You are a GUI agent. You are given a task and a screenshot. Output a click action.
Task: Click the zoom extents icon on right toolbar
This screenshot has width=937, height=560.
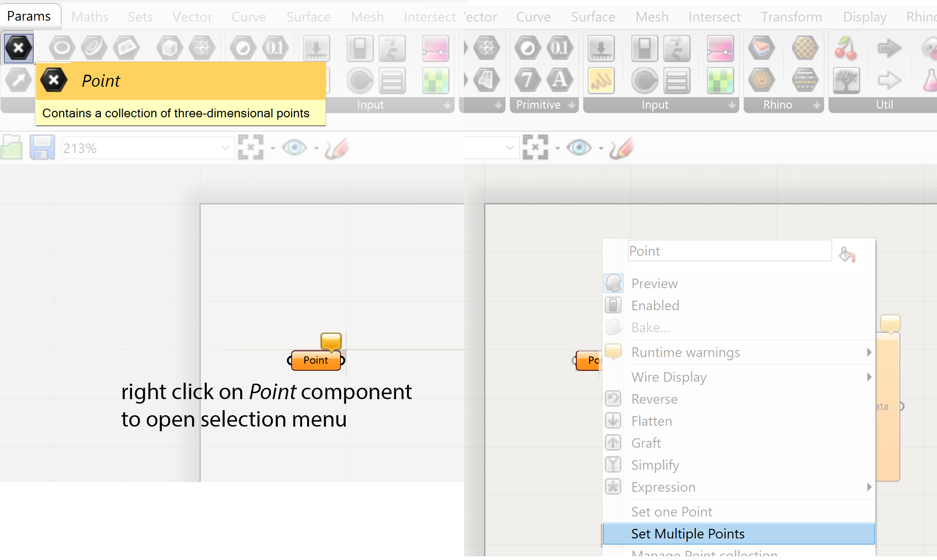click(535, 148)
